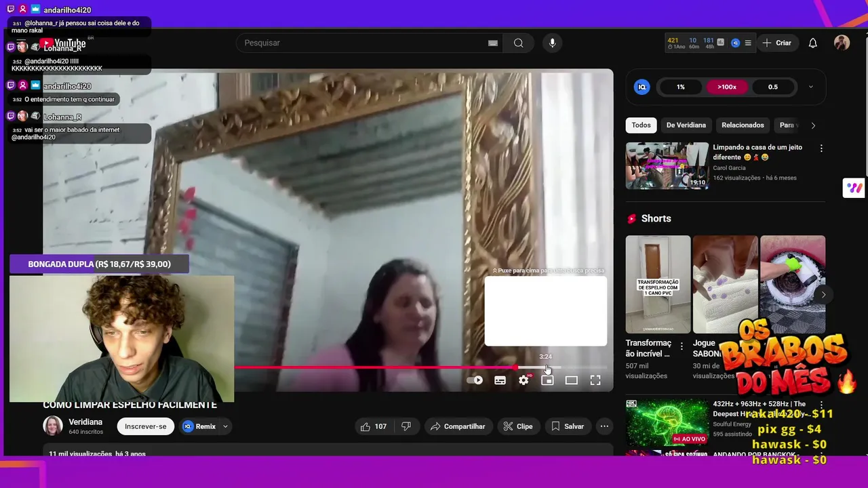Click the Shorts section heading
The width and height of the screenshot is (868, 488).
656,218
